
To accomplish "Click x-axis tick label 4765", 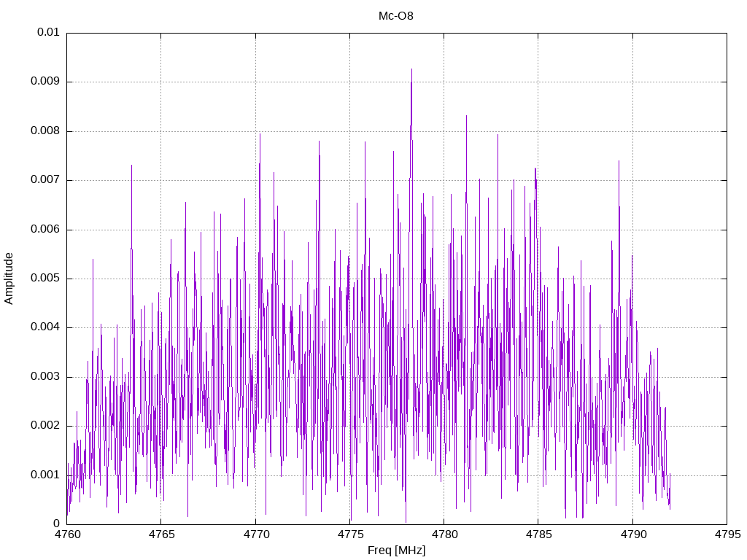I will point(161,534).
